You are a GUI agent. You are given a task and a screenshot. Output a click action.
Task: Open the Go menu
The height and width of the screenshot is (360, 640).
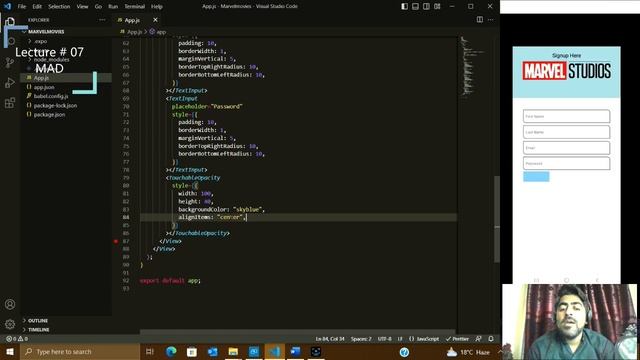click(x=98, y=7)
